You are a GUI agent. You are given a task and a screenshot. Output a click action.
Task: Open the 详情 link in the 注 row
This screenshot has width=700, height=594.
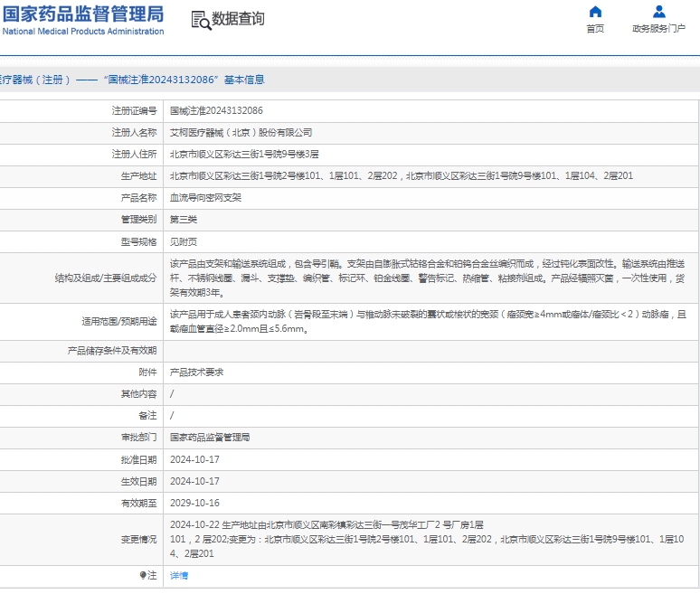(179, 576)
